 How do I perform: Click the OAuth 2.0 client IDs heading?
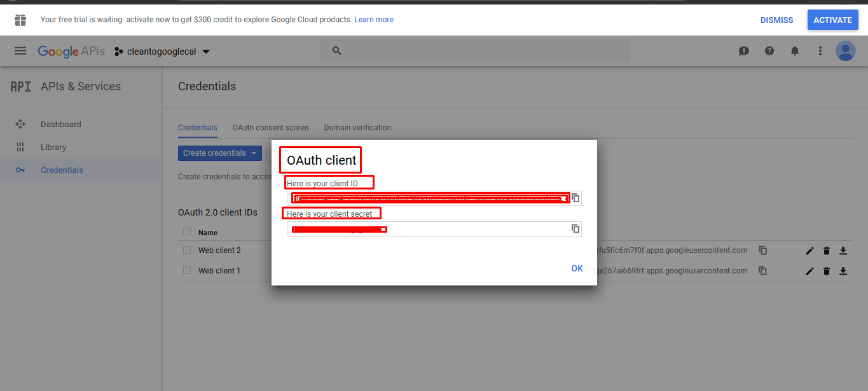point(217,212)
